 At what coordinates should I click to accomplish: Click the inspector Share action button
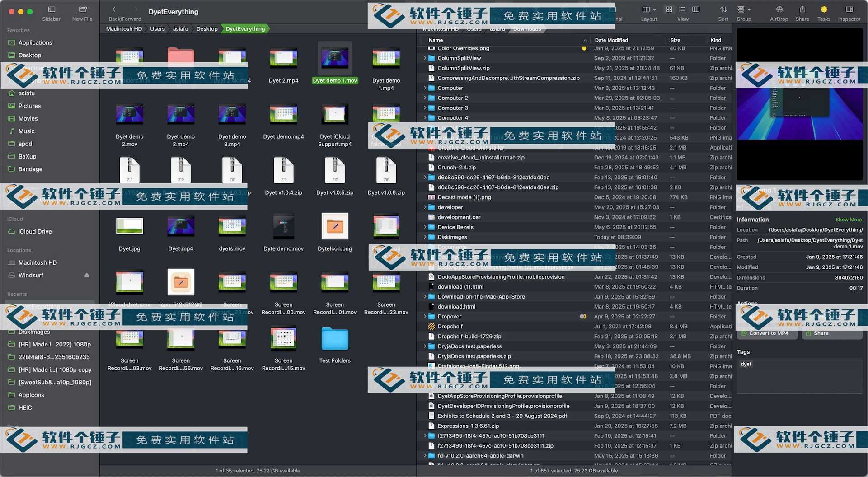pyautogui.click(x=832, y=333)
